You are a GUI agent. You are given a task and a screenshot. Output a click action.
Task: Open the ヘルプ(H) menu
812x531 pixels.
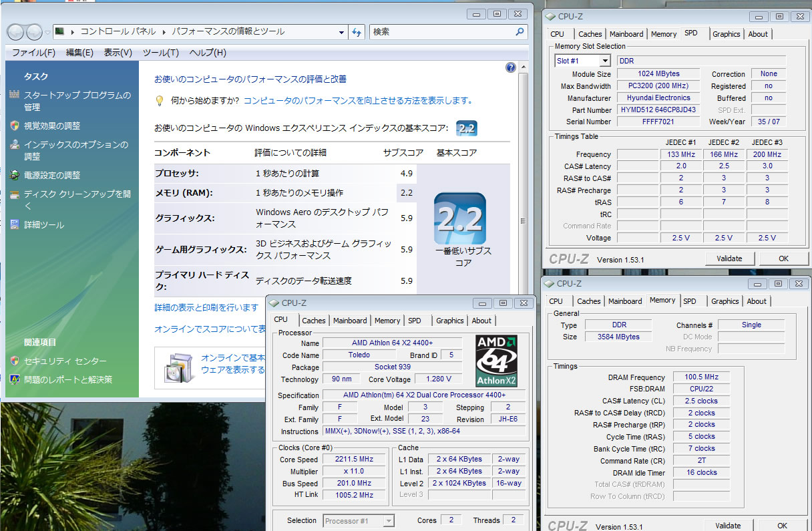pos(208,53)
